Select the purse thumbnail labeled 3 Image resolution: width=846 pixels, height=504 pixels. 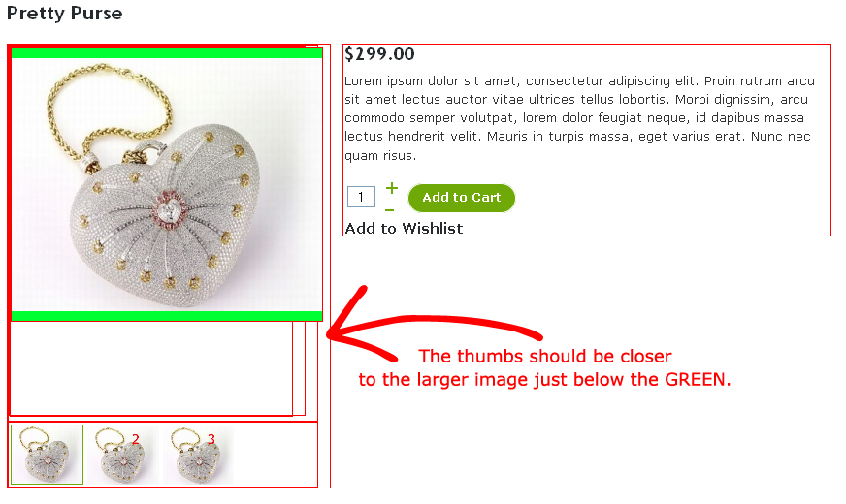click(x=198, y=455)
